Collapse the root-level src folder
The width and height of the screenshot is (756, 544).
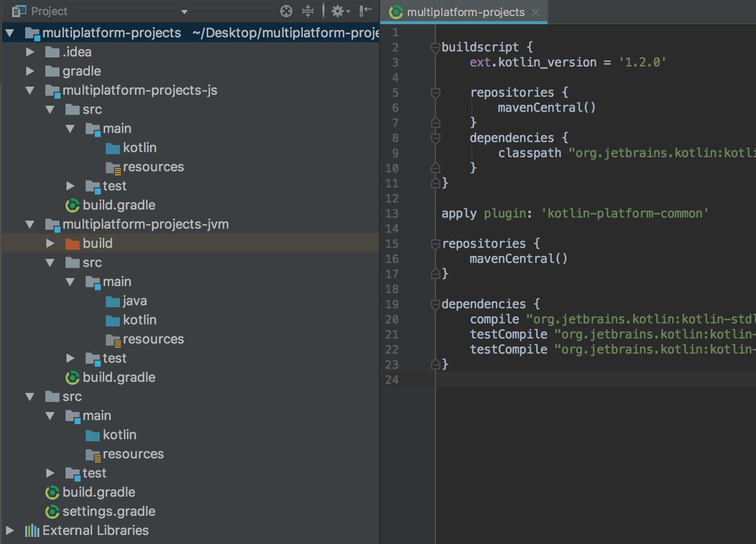coord(30,397)
